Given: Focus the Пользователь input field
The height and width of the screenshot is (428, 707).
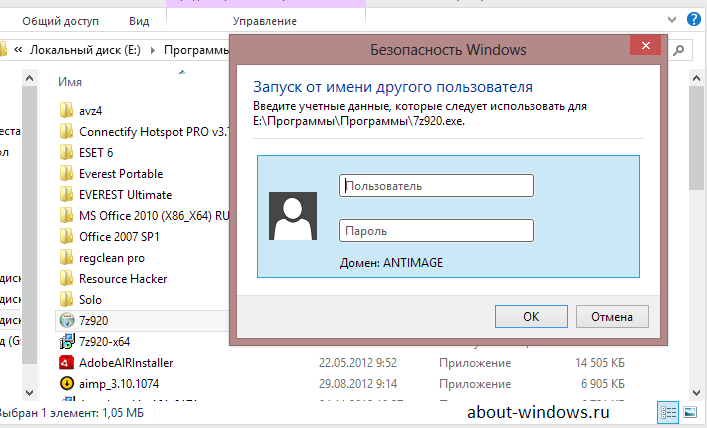Looking at the screenshot, I should (x=436, y=186).
